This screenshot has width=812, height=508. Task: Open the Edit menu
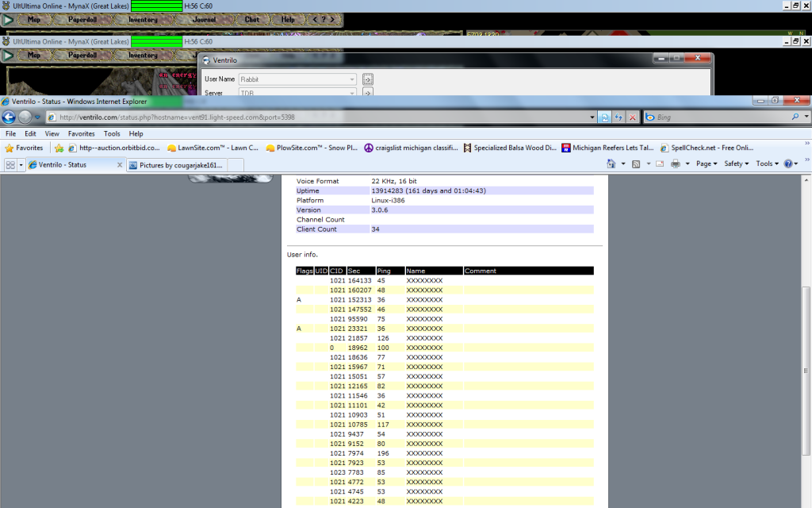31,133
